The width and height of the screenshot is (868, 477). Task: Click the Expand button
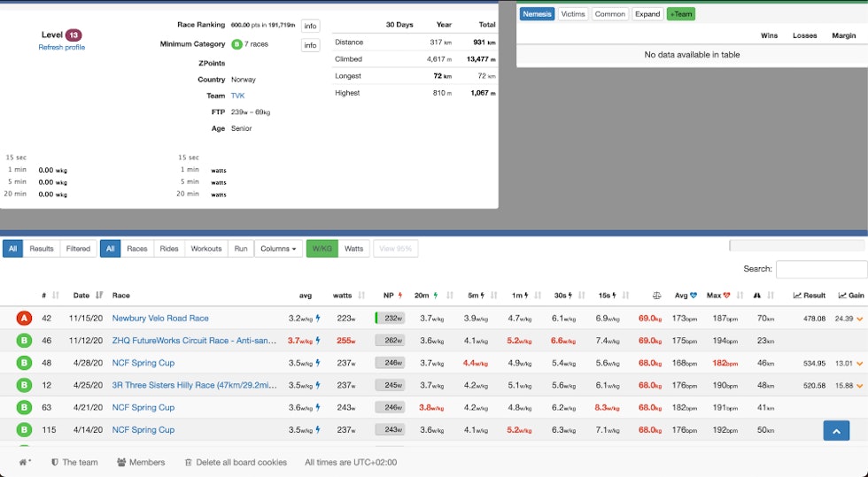point(647,14)
